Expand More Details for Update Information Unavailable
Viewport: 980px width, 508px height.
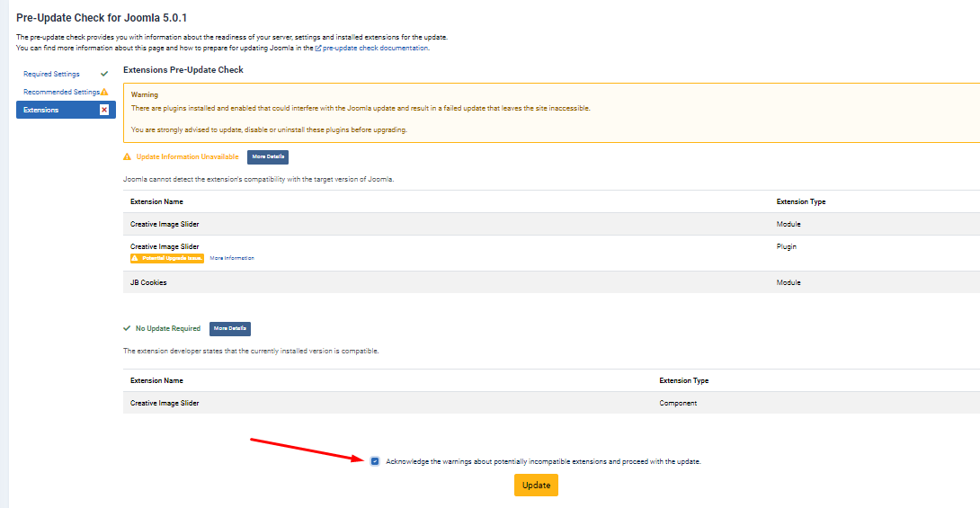[x=268, y=156]
